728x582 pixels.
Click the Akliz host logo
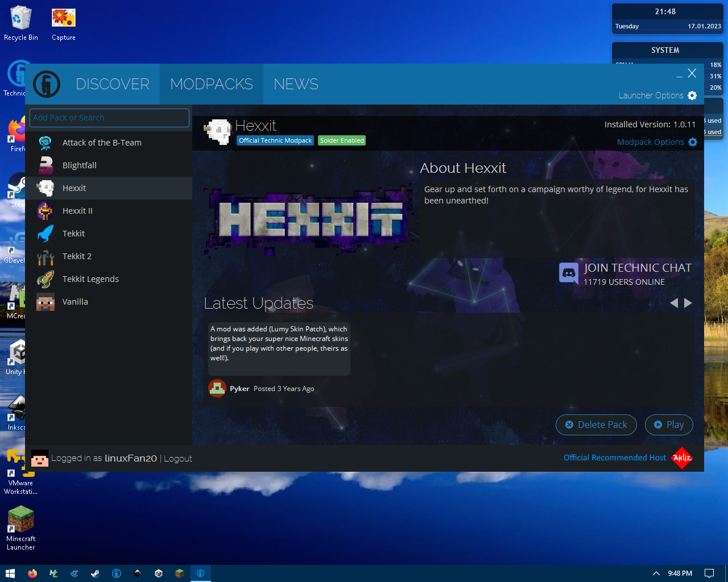pyautogui.click(x=682, y=458)
